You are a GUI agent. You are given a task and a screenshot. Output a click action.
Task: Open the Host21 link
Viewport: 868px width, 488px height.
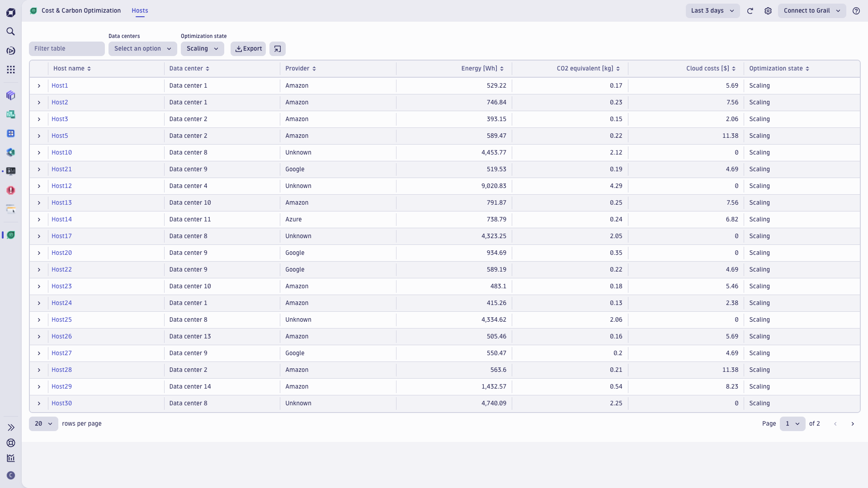(x=61, y=169)
